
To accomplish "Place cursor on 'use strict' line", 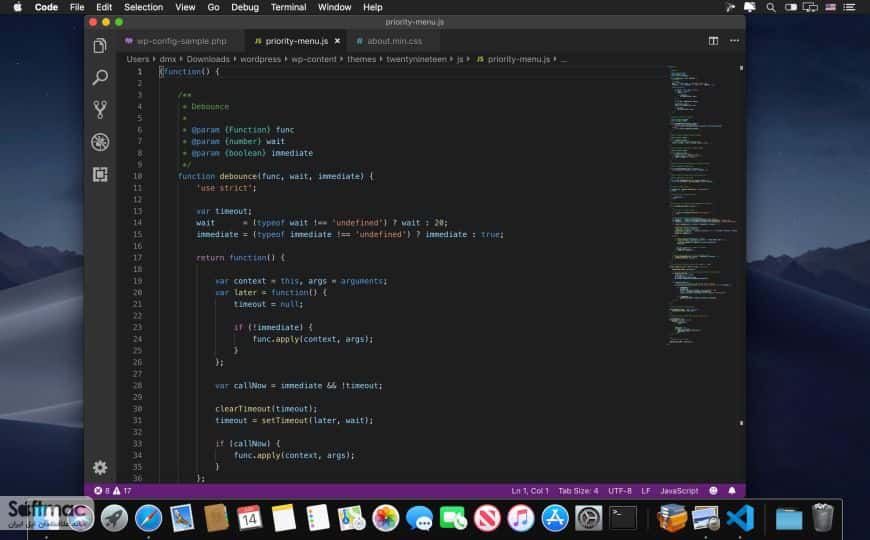I will [x=226, y=188].
